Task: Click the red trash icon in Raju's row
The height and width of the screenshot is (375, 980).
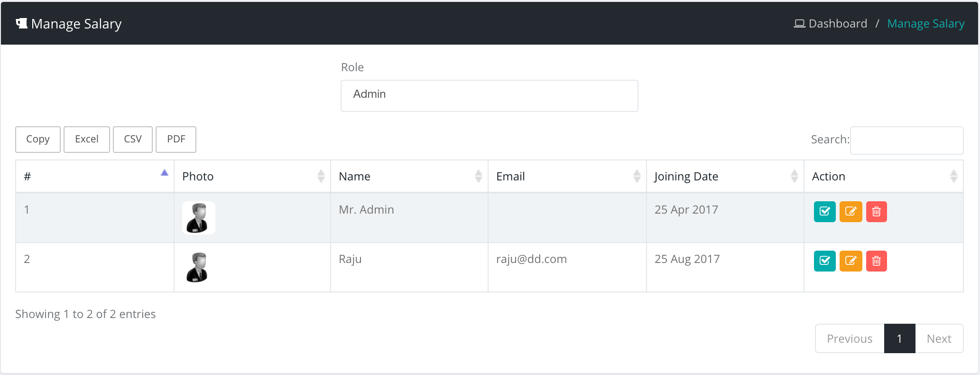Action: click(876, 261)
